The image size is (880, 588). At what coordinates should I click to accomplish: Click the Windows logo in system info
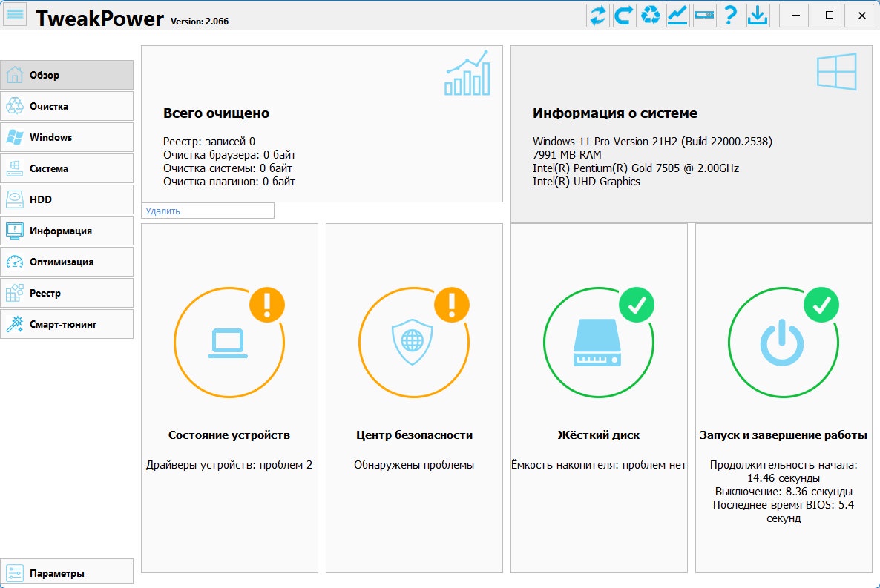(x=837, y=71)
